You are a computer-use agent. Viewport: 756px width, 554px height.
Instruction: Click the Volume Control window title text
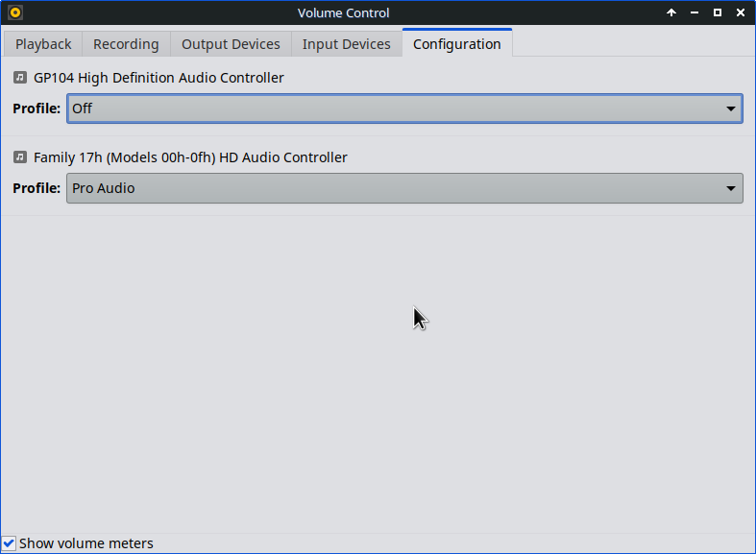343,12
